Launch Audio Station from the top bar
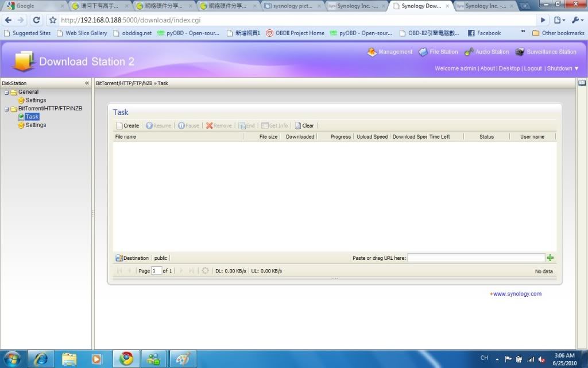Image resolution: width=588 pixels, height=368 pixels. point(486,52)
